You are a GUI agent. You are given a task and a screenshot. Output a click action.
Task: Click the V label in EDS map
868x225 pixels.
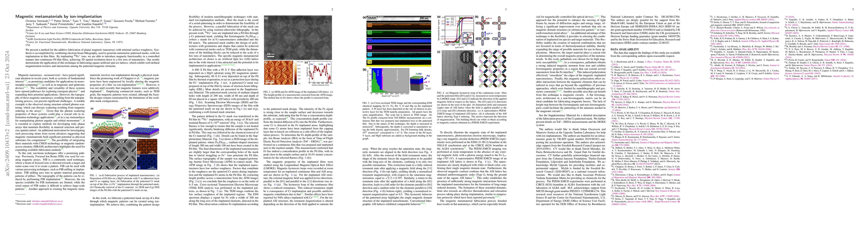[x=369, y=47]
